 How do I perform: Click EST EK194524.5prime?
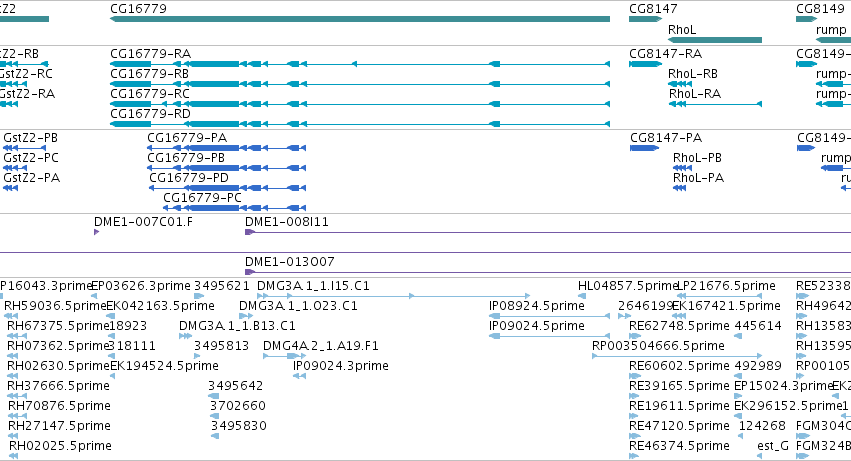[x=164, y=367]
